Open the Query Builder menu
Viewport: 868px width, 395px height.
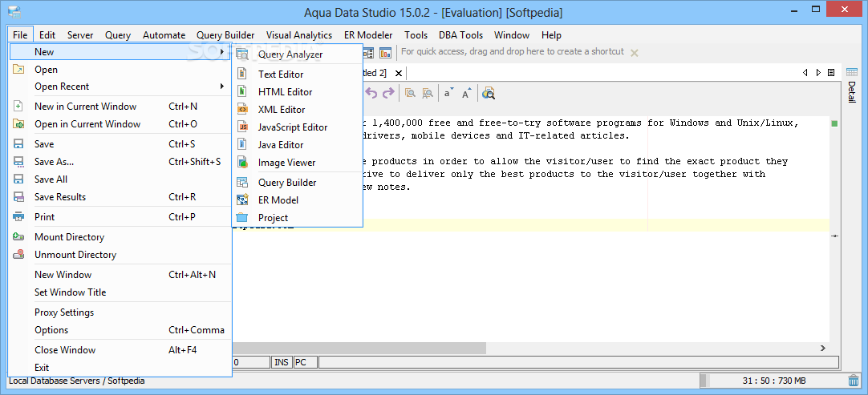pyautogui.click(x=225, y=35)
